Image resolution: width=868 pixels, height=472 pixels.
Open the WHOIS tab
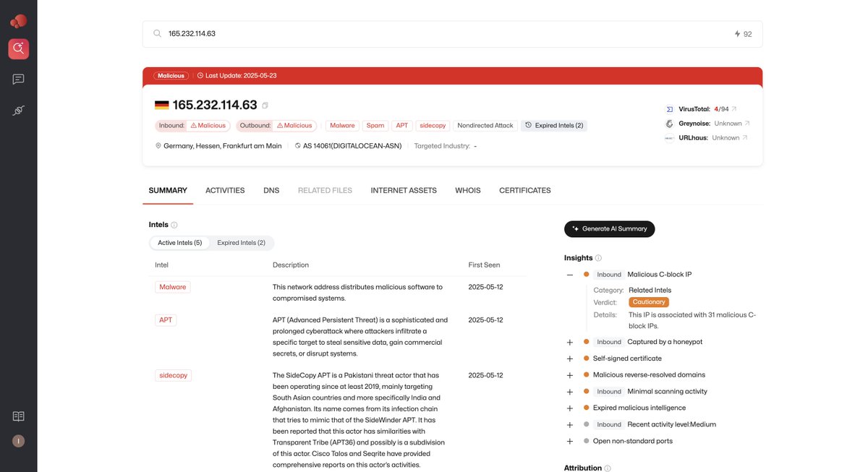click(x=468, y=191)
